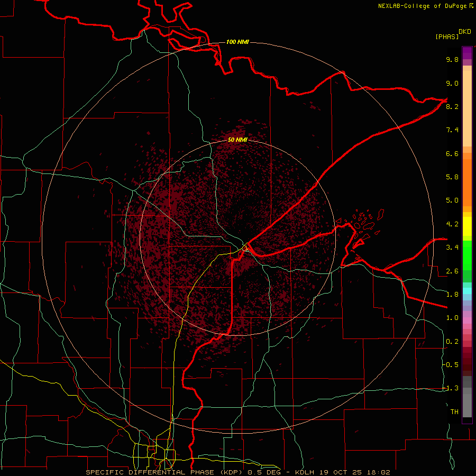Click the -0.5 legend value
The width and height of the screenshot is (476, 476).
click(x=451, y=365)
